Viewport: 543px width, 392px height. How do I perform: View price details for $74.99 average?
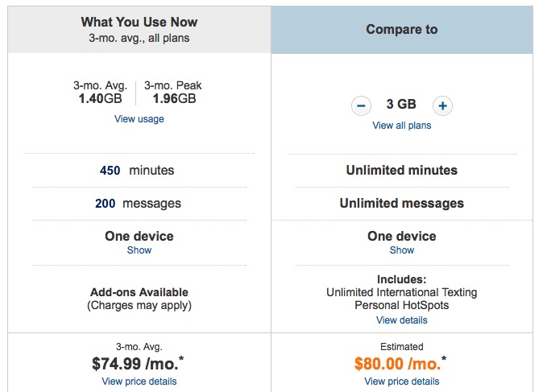(139, 382)
